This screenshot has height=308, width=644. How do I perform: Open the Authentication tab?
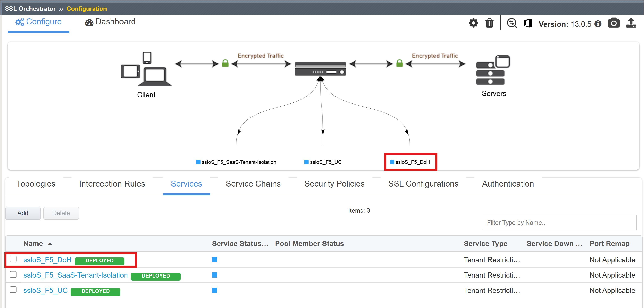tap(508, 184)
